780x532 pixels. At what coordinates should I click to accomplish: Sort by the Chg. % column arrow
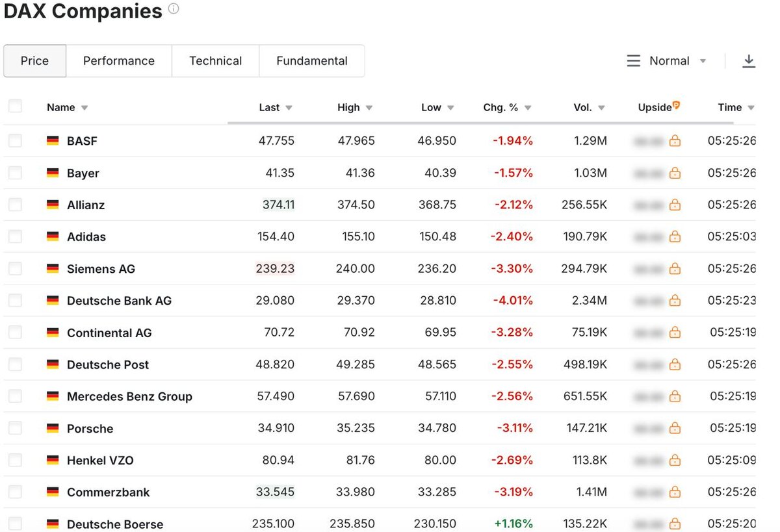coord(527,108)
